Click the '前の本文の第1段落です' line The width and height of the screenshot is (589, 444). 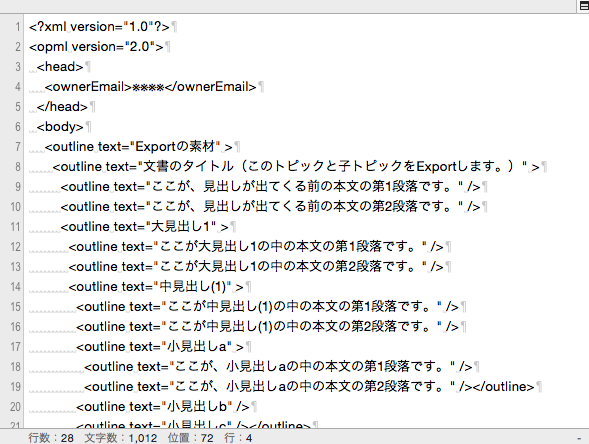pos(270,186)
